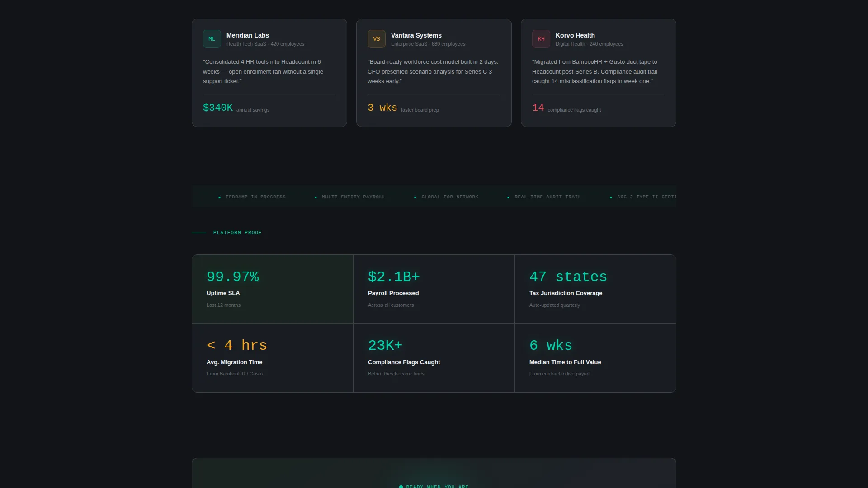
Task: Click the 99.97% uptime statistic
Action: coord(233,277)
